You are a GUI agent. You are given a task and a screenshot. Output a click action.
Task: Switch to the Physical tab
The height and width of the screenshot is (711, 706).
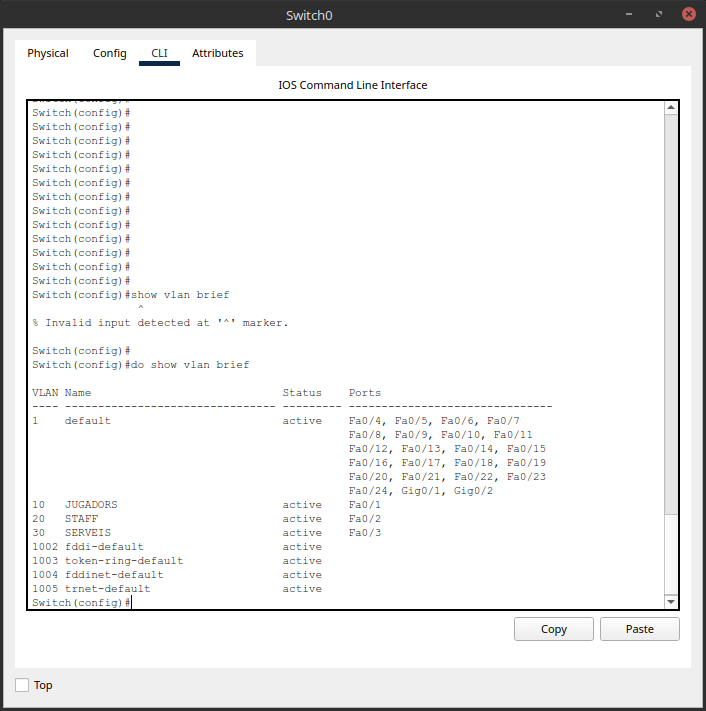pos(48,53)
